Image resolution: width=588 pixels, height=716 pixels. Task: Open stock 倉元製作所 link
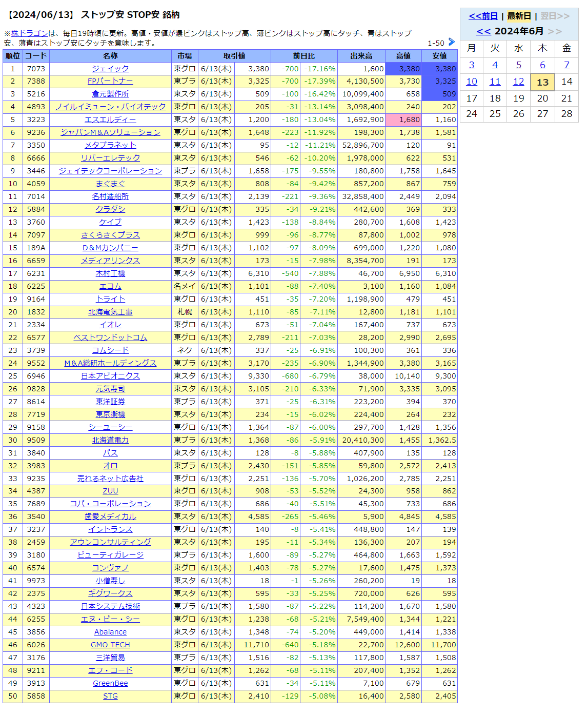point(110,94)
